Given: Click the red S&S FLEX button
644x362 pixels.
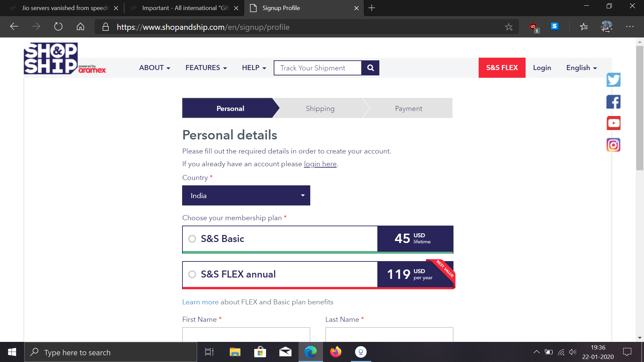Looking at the screenshot, I should (502, 68).
